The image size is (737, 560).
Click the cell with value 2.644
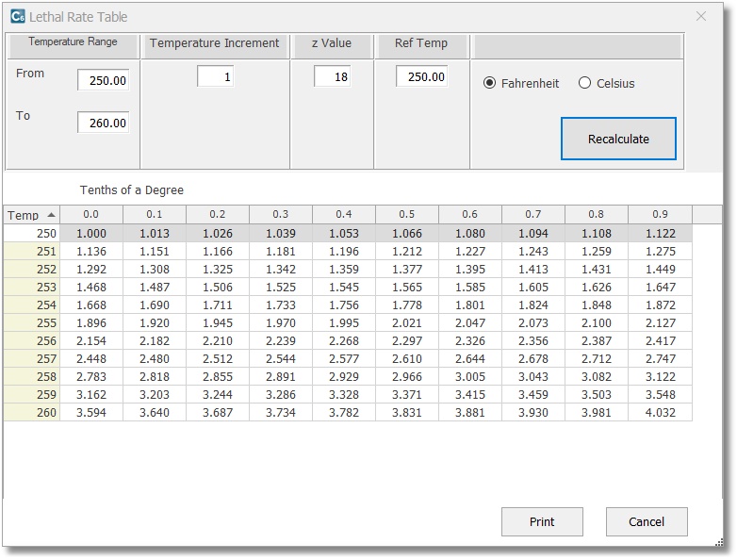point(470,358)
